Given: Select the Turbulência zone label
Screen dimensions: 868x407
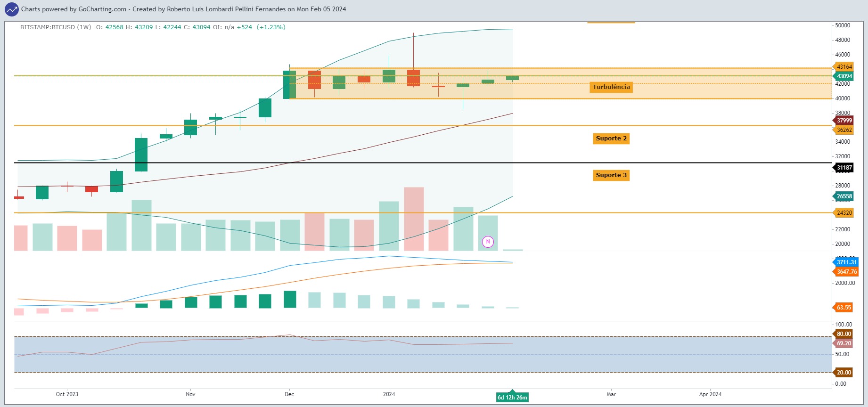Looking at the screenshot, I should pos(611,87).
